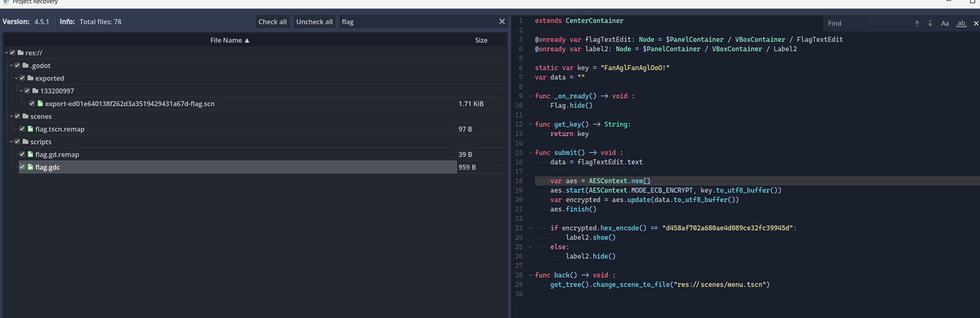The height and width of the screenshot is (318, 980).
Task: Uncheck the exported folder checkbox
Action: click(x=22, y=78)
